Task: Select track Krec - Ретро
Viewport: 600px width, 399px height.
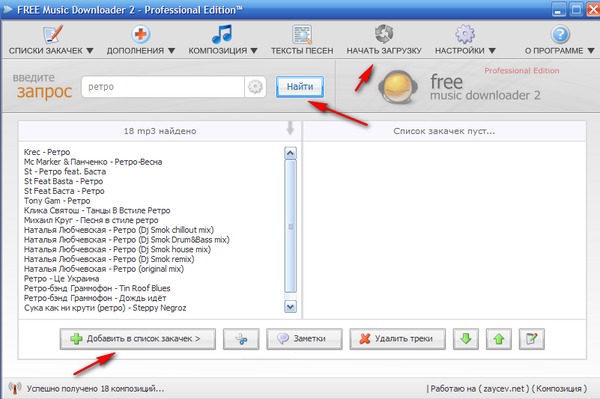Action: pyautogui.click(x=47, y=152)
